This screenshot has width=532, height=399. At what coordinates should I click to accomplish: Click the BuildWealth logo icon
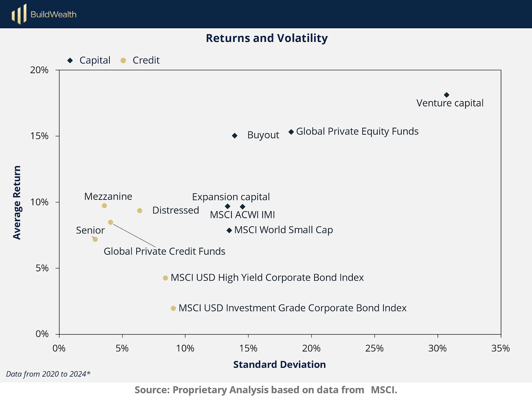(19, 14)
